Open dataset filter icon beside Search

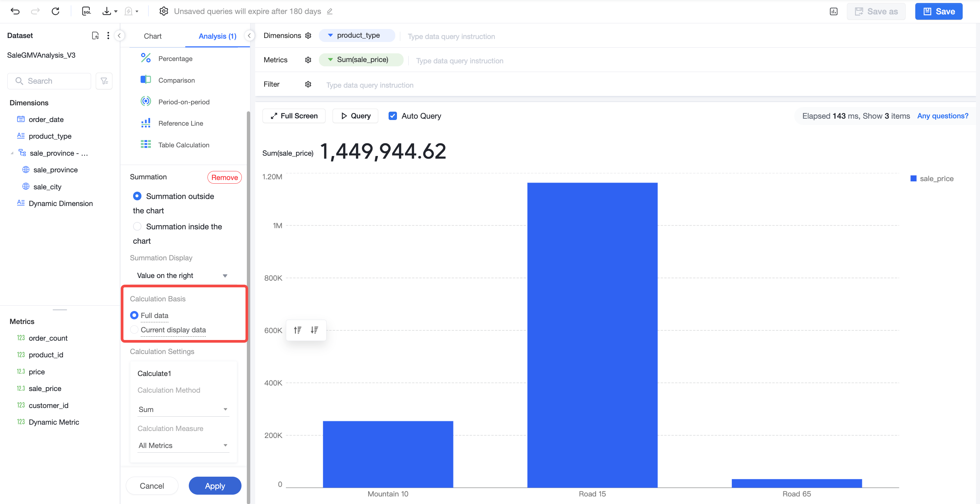[x=104, y=81]
